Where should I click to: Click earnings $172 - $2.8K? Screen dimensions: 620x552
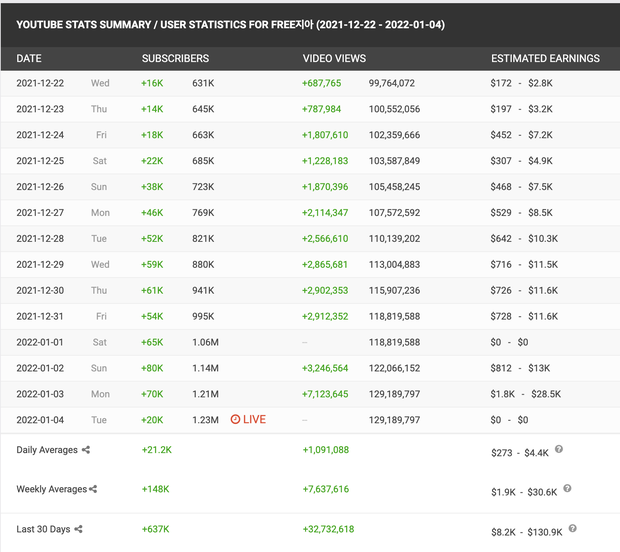[x=522, y=83]
